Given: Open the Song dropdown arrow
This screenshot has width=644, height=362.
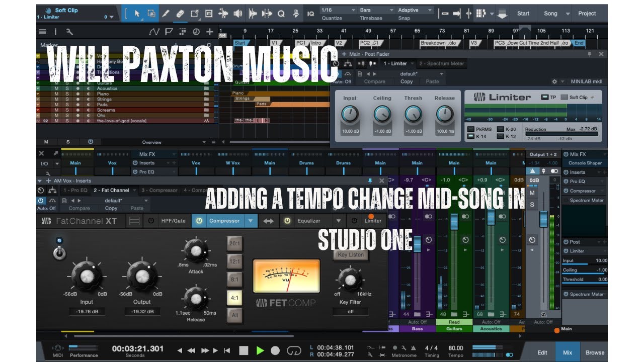Looking at the screenshot, I should (x=568, y=14).
